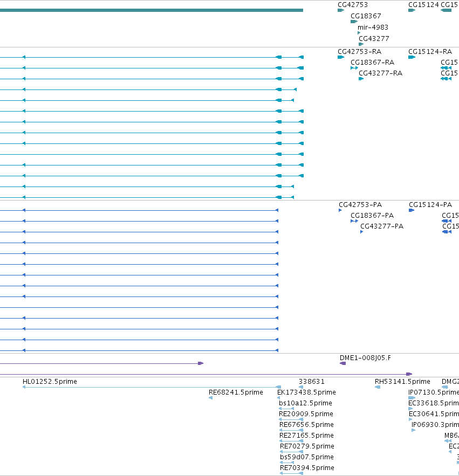Select EST label RE70279.5prime
Viewport: 459px width, 476px height.
[x=307, y=446]
